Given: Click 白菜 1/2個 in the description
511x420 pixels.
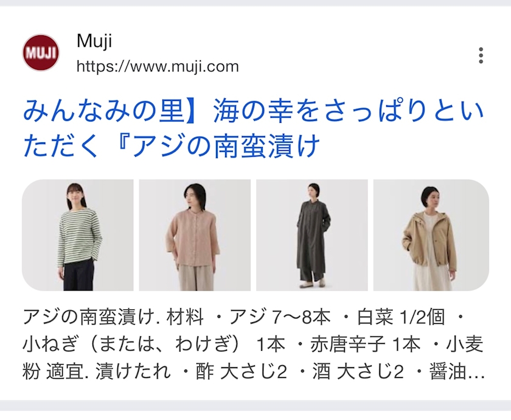Looking at the screenshot, I should [x=401, y=317].
